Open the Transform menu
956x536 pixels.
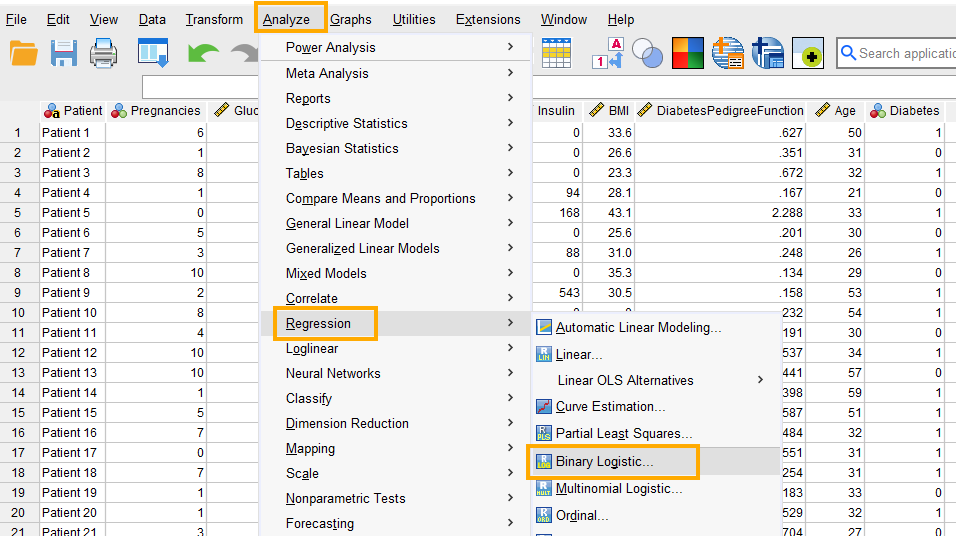pos(214,20)
